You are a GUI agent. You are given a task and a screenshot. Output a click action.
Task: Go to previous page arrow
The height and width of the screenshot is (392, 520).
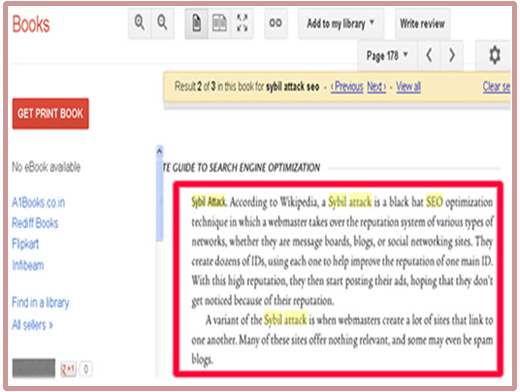tap(429, 55)
